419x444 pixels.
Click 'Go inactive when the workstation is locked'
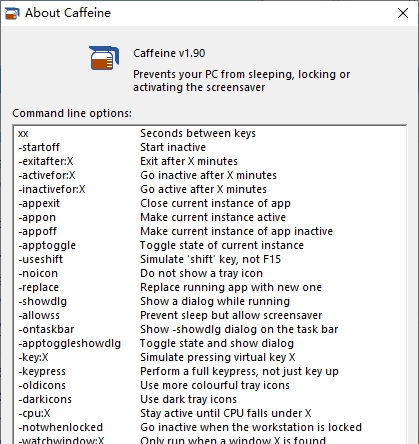251,427
